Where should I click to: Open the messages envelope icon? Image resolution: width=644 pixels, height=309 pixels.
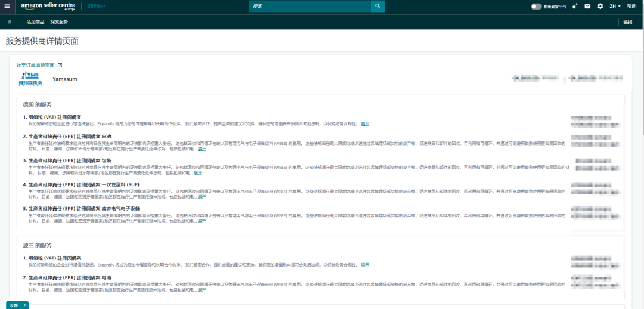(x=587, y=6)
